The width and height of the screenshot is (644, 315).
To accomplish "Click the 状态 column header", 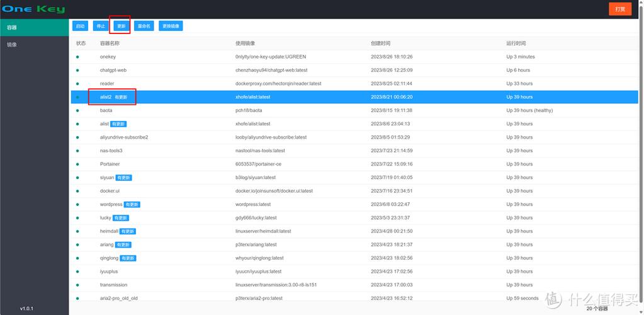I will point(81,43).
